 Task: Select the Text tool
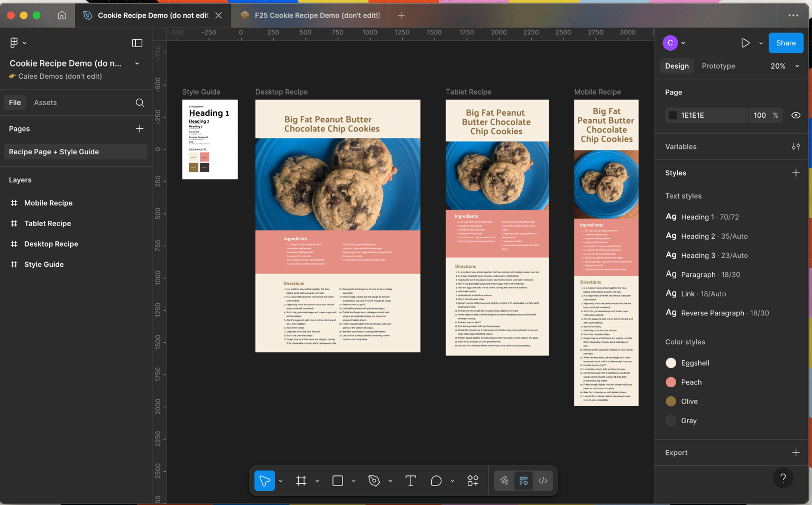(410, 481)
